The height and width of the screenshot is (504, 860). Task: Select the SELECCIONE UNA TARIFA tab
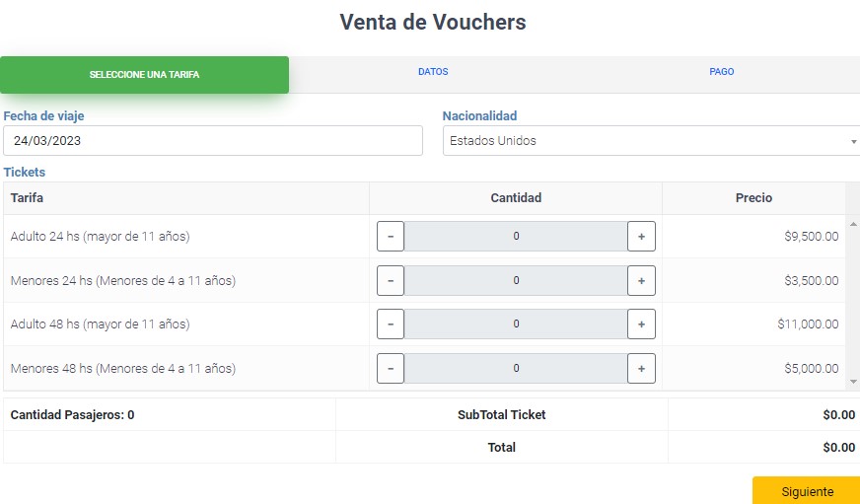pyautogui.click(x=144, y=75)
